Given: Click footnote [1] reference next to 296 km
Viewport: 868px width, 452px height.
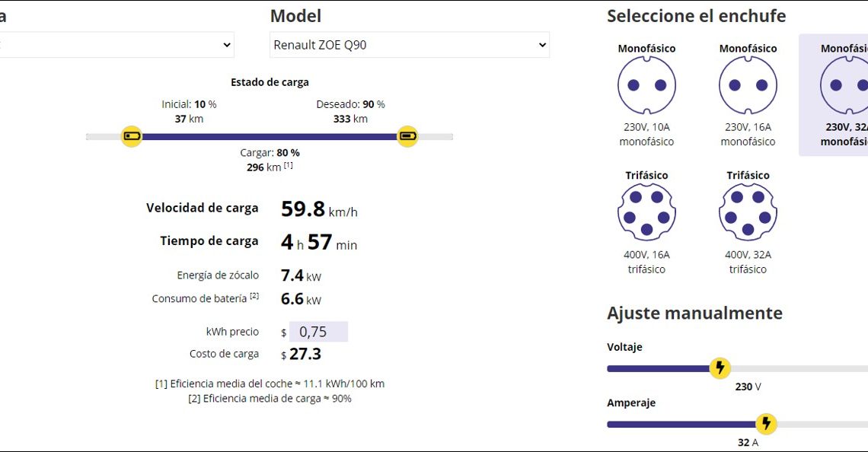Looking at the screenshot, I should click(289, 165).
